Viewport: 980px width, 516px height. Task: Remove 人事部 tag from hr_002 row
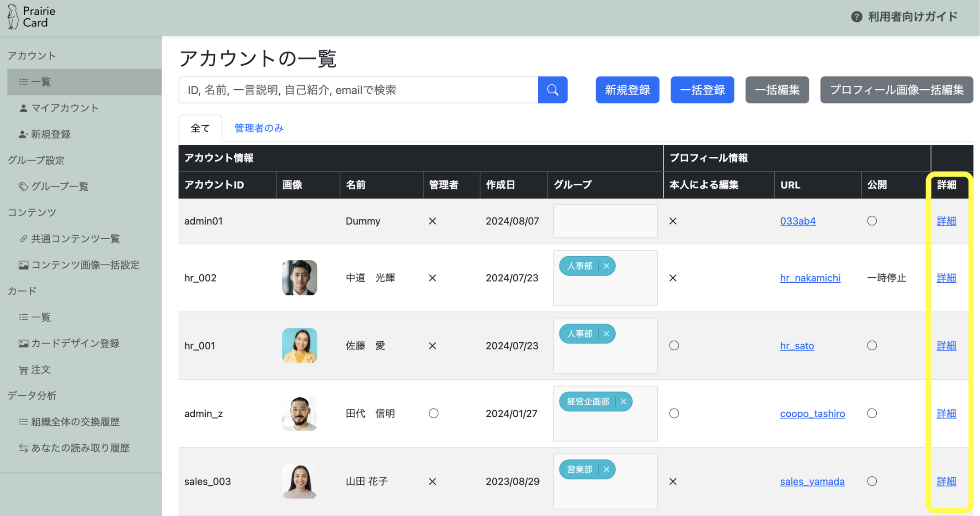606,266
